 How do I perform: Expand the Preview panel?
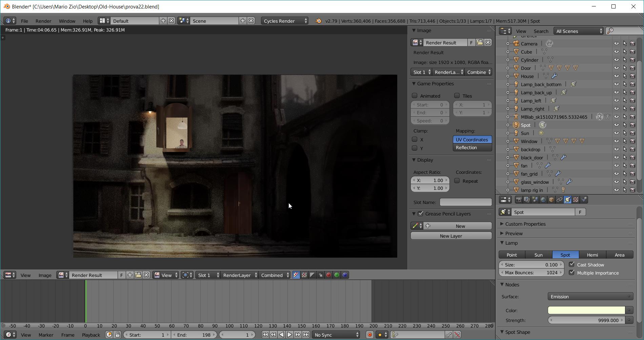514,233
